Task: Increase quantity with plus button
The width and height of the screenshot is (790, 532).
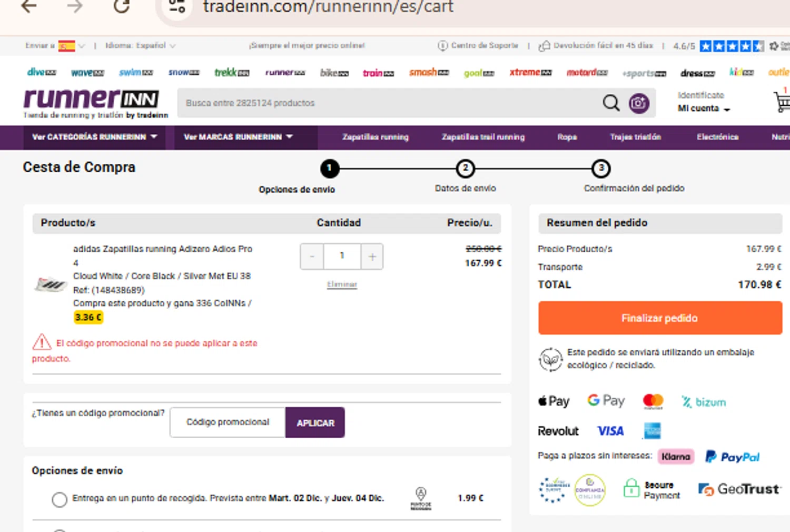Action: [372, 257]
